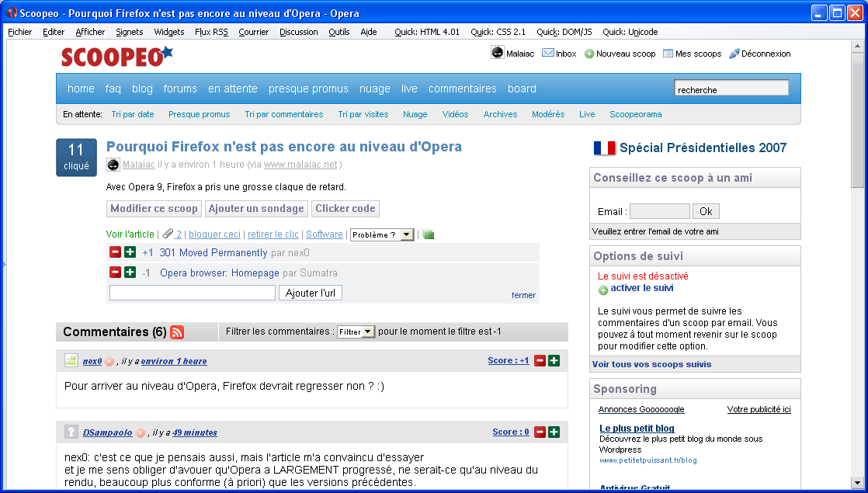The image size is (868, 493).
Task: Open the Widgets menu
Action: tap(168, 32)
